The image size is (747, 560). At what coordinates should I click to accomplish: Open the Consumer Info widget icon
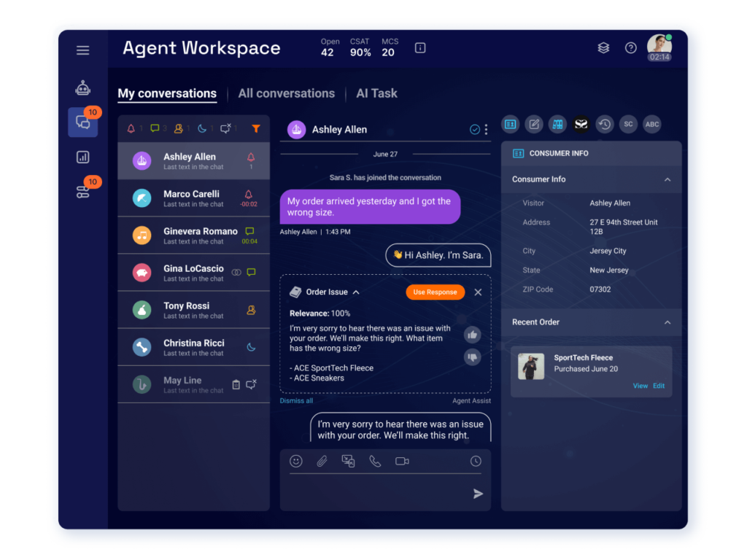click(x=510, y=124)
